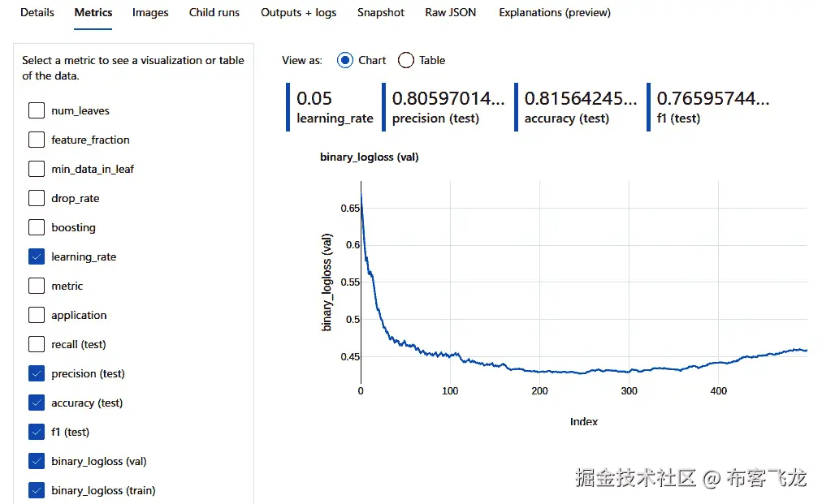The height and width of the screenshot is (504, 822).
Task: Enable the boosting metric checkbox
Action: click(x=36, y=227)
